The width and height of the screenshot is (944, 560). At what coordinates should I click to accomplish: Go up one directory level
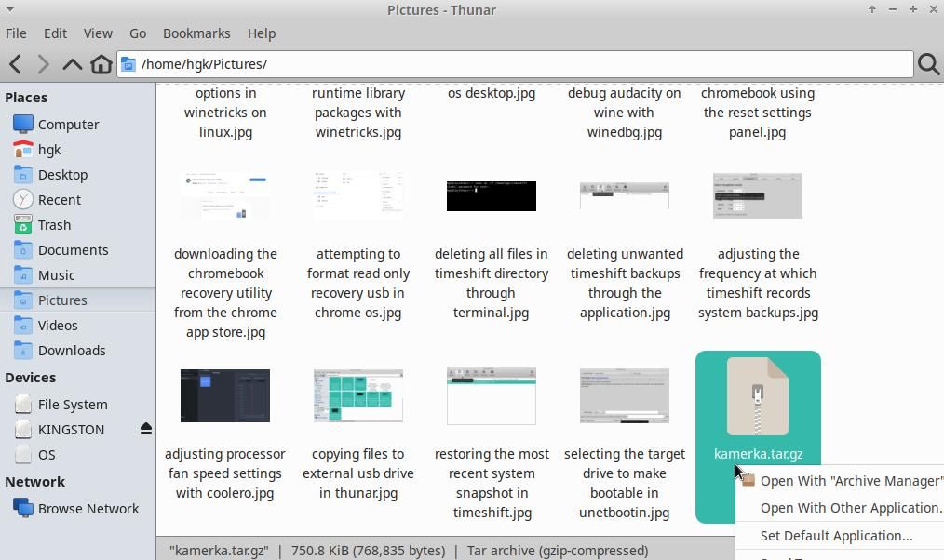click(73, 63)
